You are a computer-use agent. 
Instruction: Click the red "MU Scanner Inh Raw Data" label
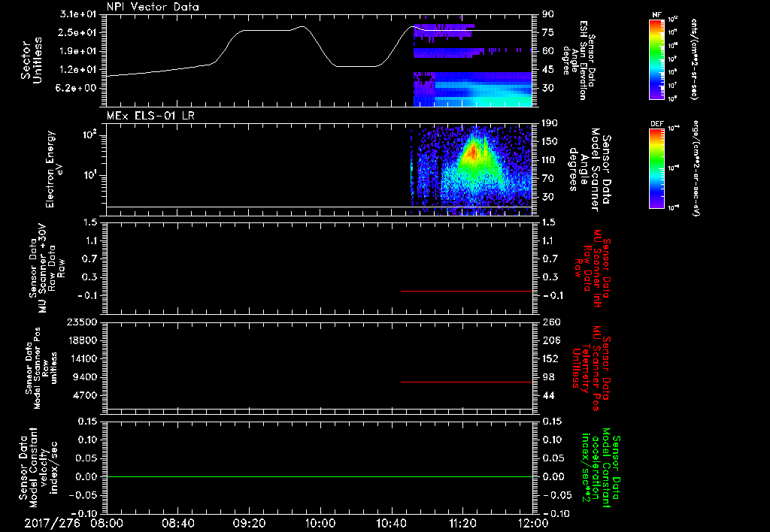pos(592,268)
